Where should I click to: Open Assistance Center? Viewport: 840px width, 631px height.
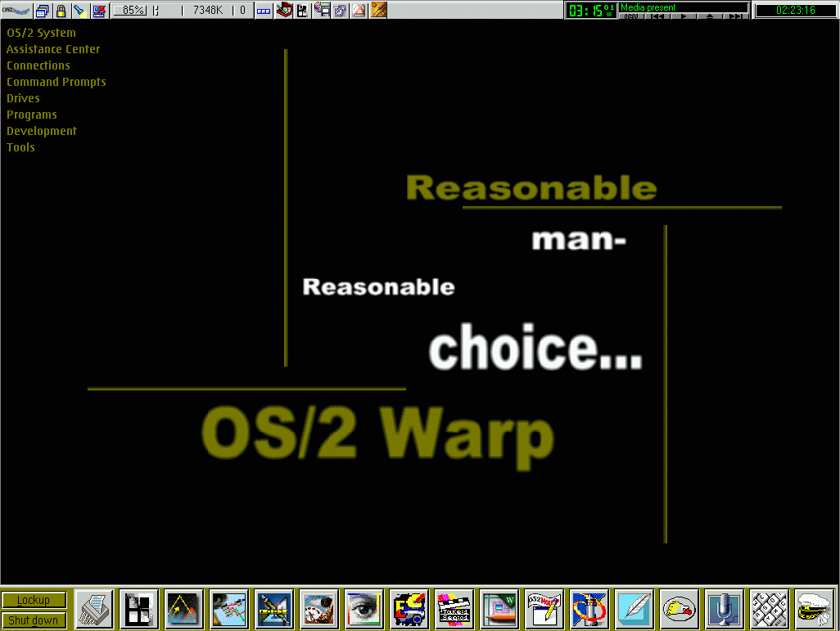click(x=53, y=49)
